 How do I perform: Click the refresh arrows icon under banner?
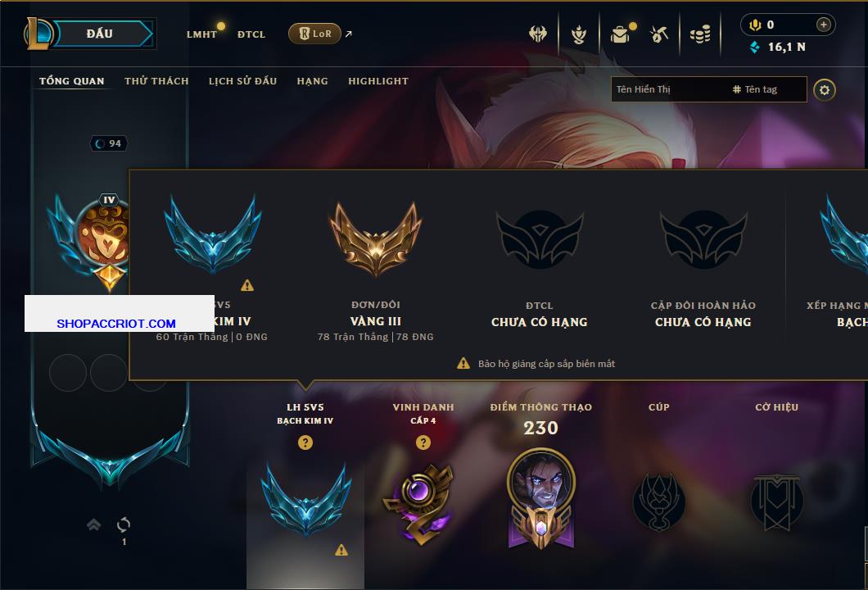(x=124, y=524)
